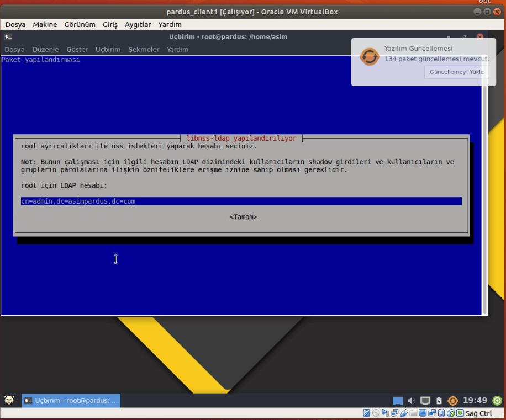This screenshot has height=420, width=506.
Task: Click the terminal icon in Uçbirim title bar
Action: [x=8, y=37]
